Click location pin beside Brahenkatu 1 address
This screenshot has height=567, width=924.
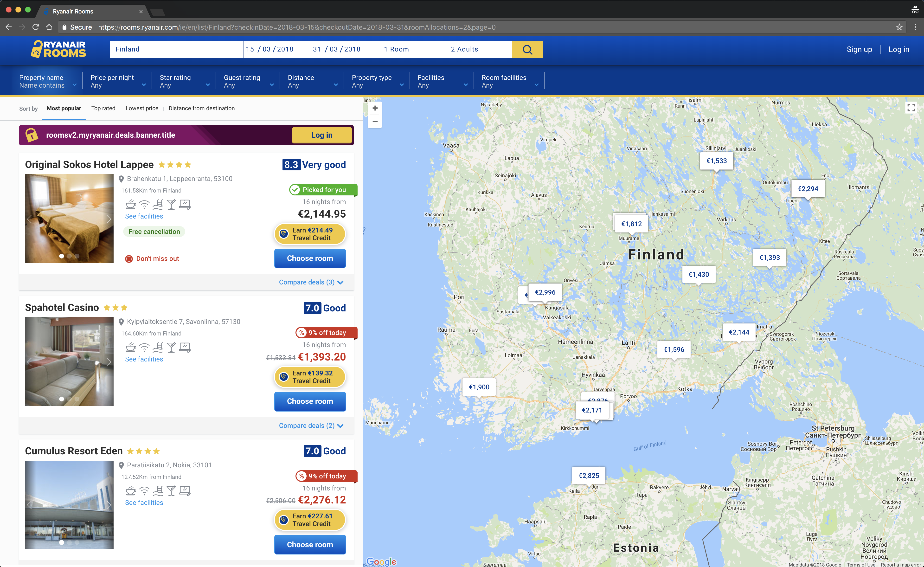coord(121,179)
